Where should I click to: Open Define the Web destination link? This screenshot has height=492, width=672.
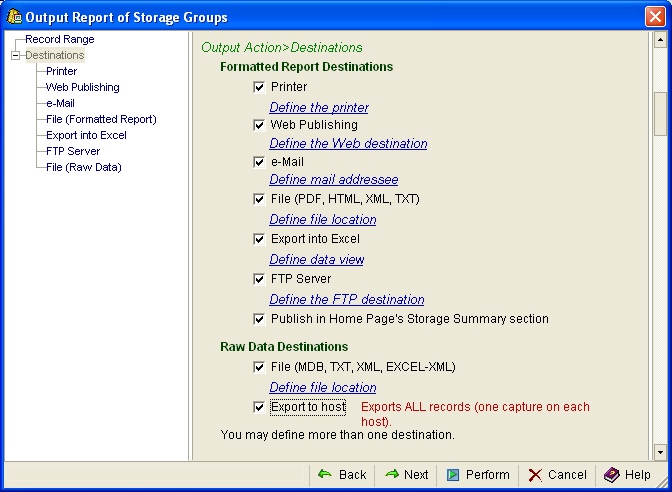pyautogui.click(x=348, y=144)
